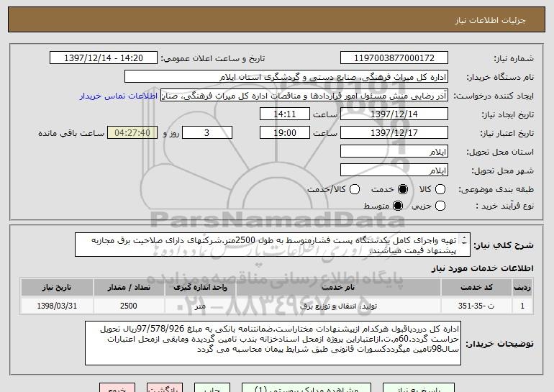The height and width of the screenshot is (392, 554).
Task: Click the چاپ print button
Action: pos(212,388)
